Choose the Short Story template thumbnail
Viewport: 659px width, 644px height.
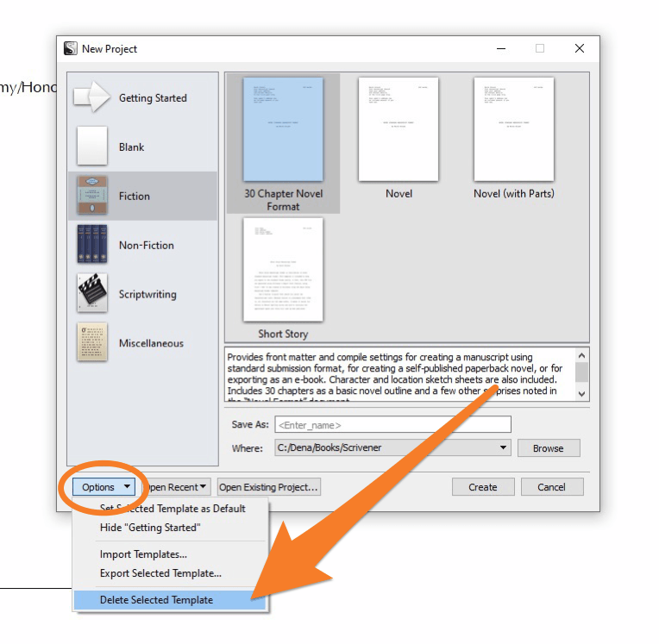tap(283, 270)
